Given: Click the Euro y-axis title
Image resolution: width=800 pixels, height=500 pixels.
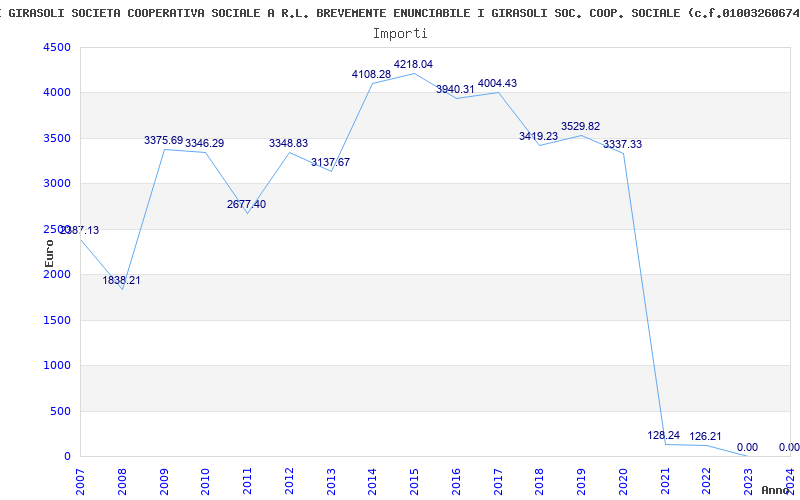Looking at the screenshot, I should (x=49, y=253).
